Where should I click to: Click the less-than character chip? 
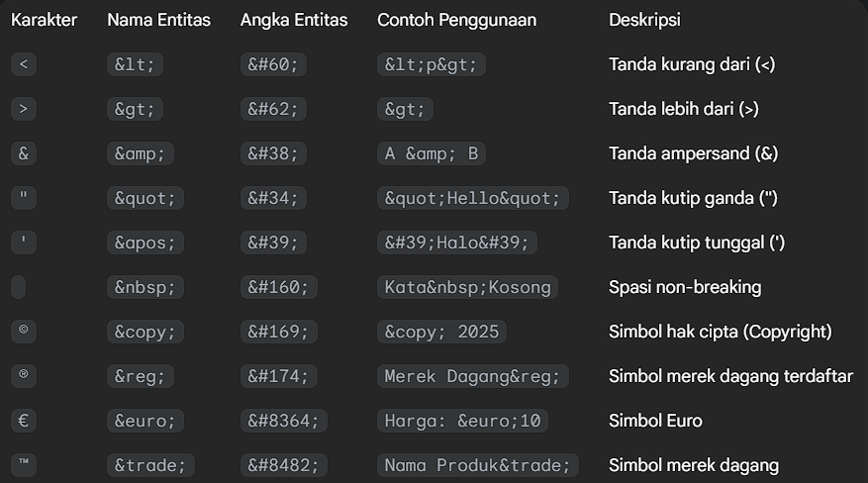24,64
